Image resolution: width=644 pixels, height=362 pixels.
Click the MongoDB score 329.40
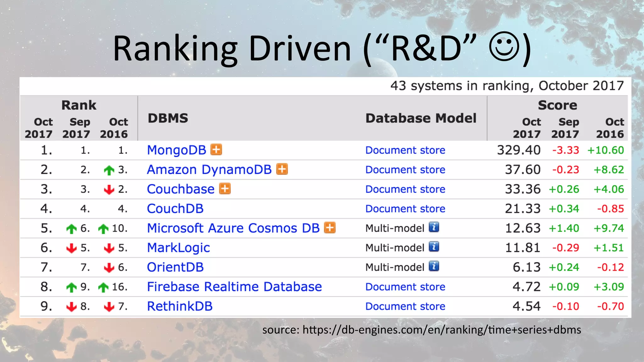click(x=519, y=150)
